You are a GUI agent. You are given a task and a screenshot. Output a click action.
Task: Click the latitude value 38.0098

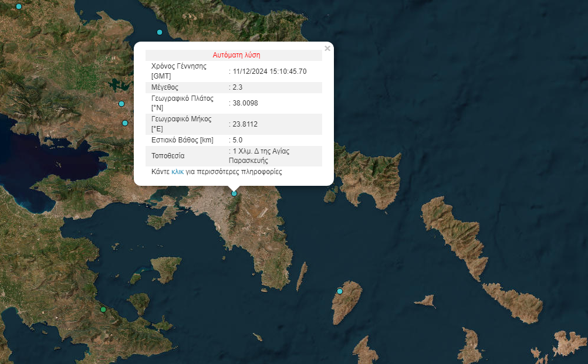tap(245, 103)
